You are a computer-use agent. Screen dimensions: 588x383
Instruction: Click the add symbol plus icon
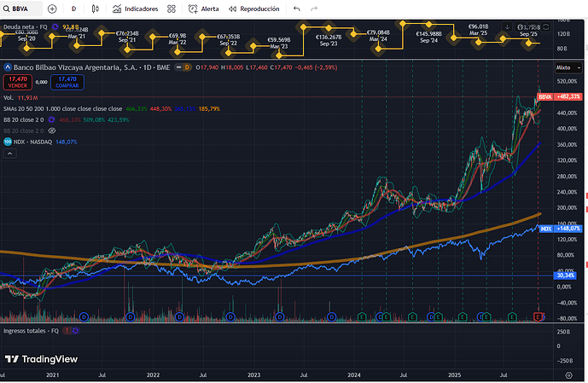[53, 9]
